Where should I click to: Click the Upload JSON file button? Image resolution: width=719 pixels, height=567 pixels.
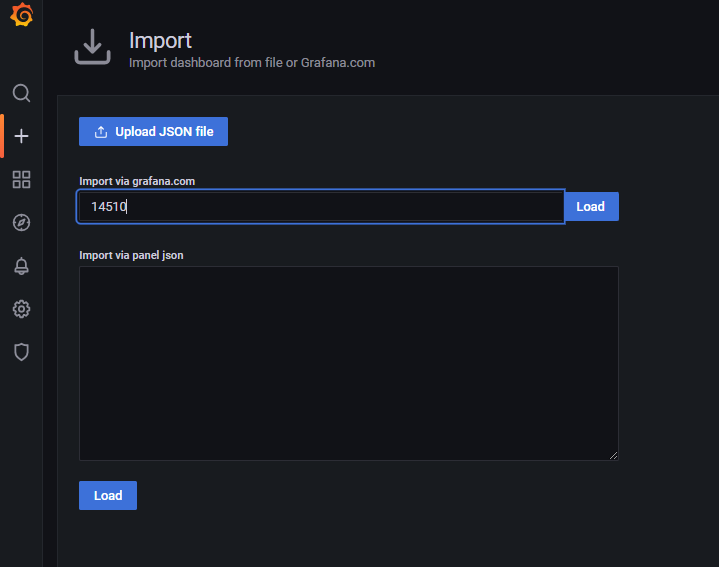153,132
